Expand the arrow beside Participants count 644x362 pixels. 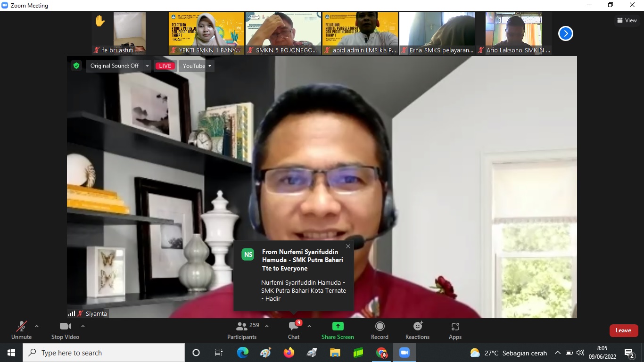pos(267,326)
